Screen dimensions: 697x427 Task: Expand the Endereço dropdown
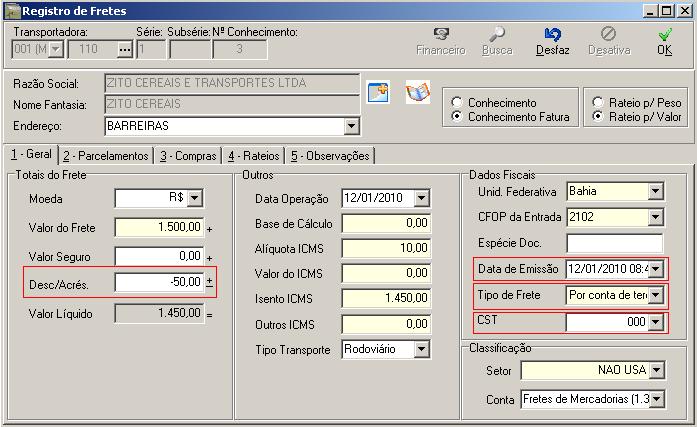pos(351,127)
